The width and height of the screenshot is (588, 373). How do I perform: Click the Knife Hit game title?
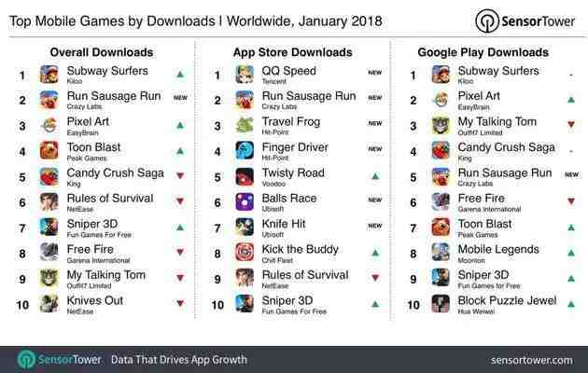coord(284,224)
